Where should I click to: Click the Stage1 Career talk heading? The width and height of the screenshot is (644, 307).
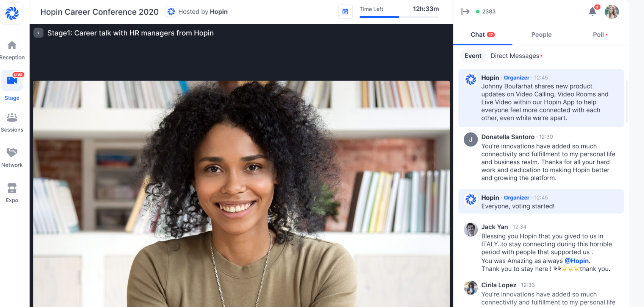point(130,33)
